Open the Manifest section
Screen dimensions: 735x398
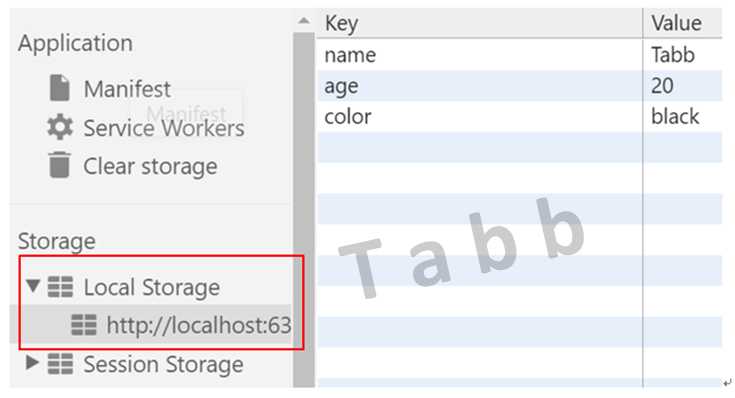pyautogui.click(x=127, y=89)
